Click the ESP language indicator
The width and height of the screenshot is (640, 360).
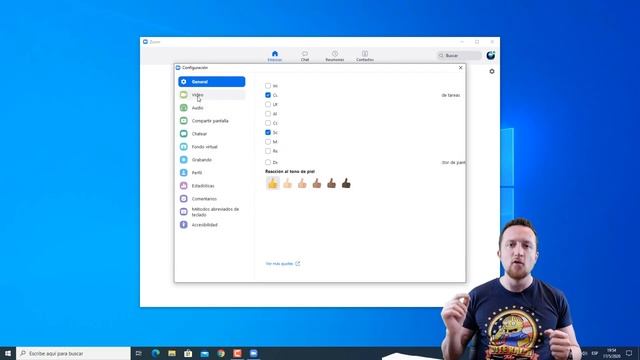pos(595,353)
